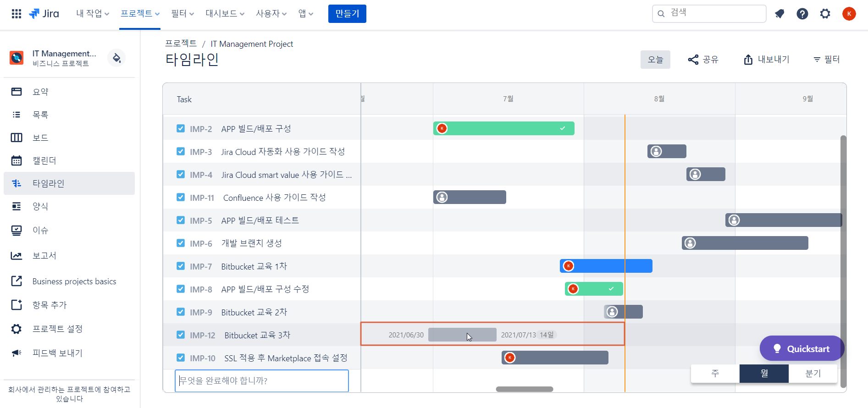The width and height of the screenshot is (868, 408).
Task: Switch timeline to 분기 quarter view
Action: coord(813,374)
